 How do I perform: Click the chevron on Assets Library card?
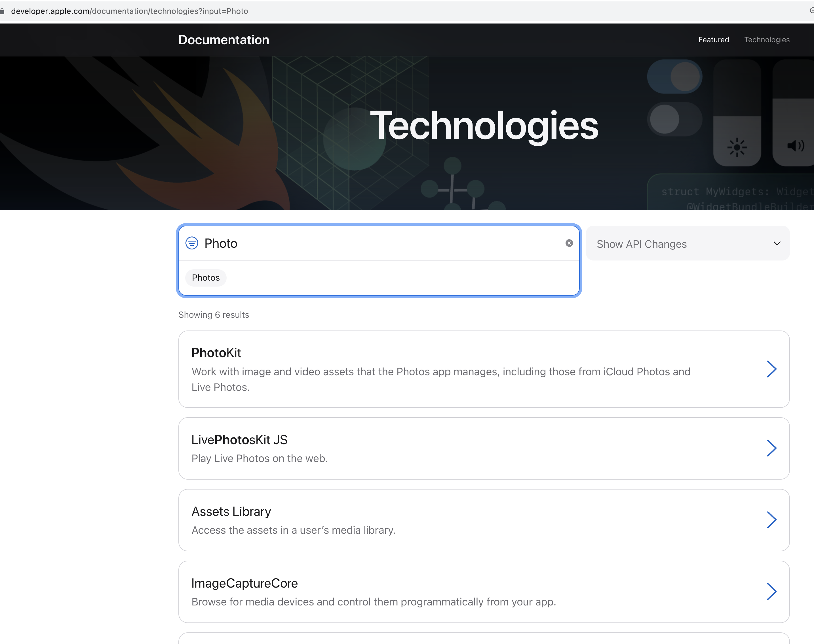[x=771, y=520]
